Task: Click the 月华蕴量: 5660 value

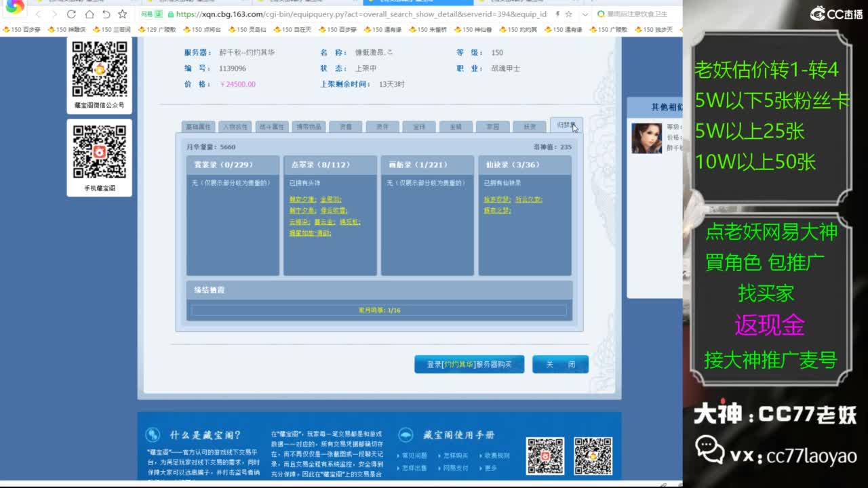Action: coord(211,147)
